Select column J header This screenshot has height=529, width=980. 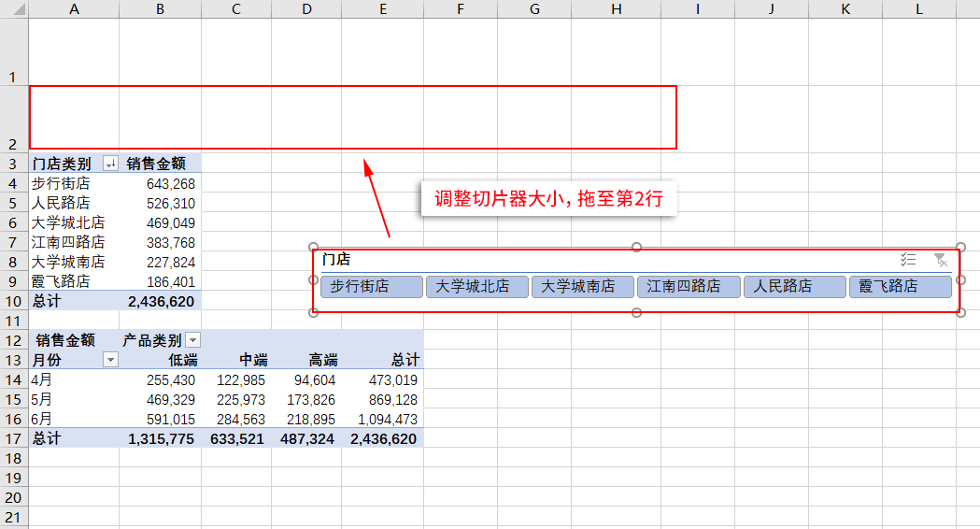[772, 8]
